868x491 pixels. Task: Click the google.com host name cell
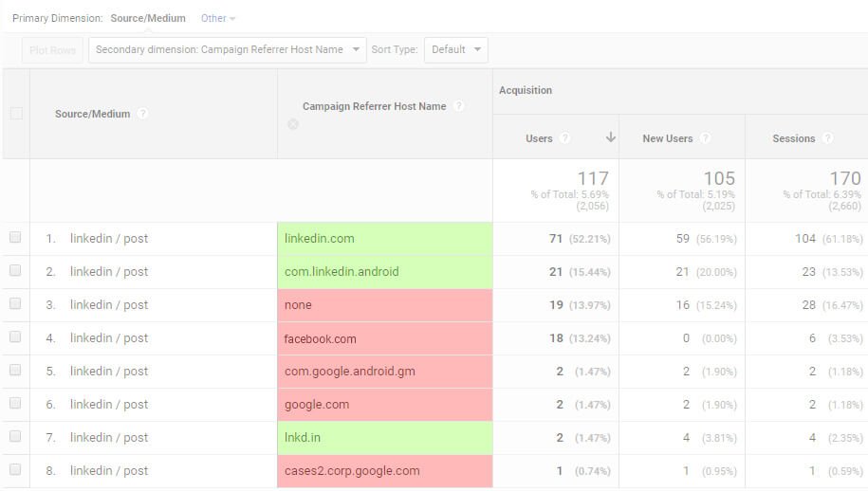coord(385,405)
